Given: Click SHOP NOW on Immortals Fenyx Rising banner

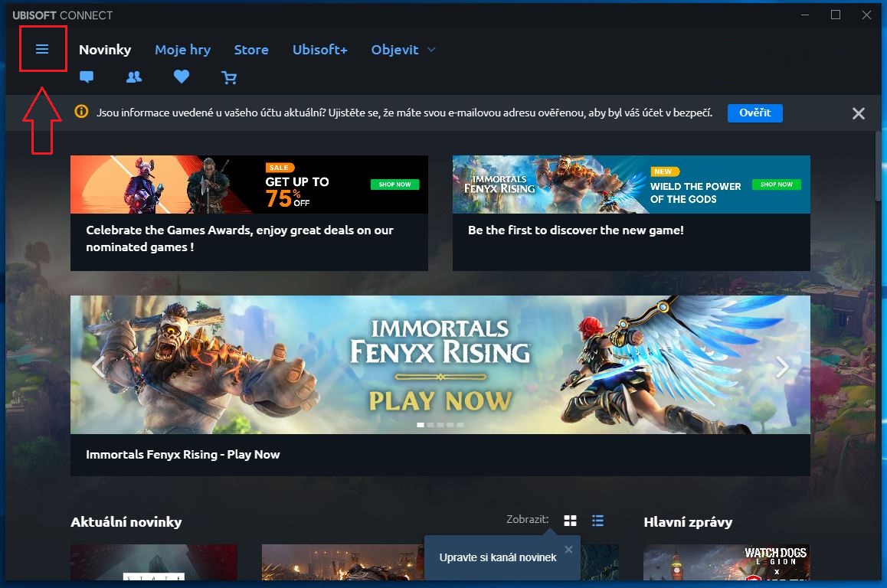Looking at the screenshot, I should [776, 185].
